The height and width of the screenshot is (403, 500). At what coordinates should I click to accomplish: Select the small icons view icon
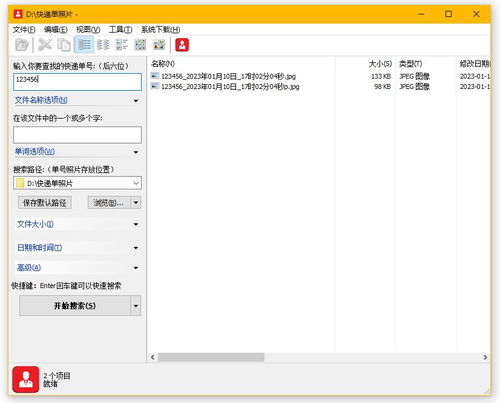tap(122, 45)
